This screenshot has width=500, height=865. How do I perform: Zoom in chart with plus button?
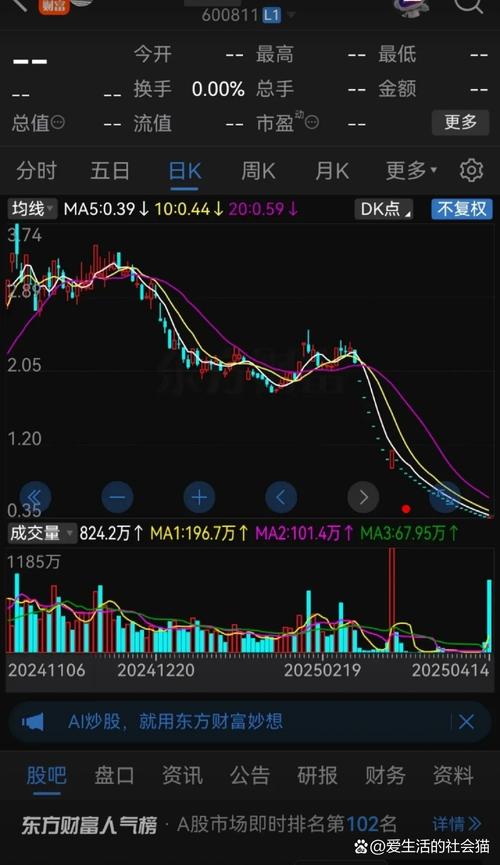[199, 497]
